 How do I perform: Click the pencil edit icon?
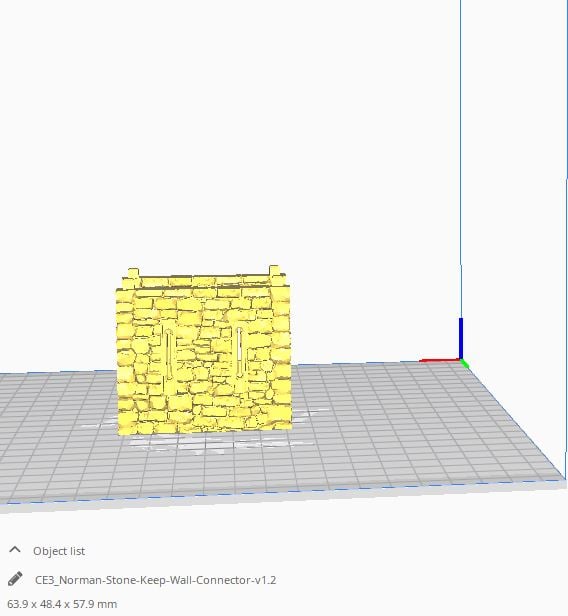pos(15,579)
